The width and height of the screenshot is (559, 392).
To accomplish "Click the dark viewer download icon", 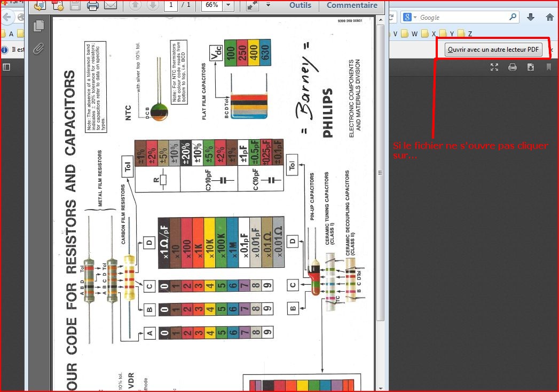I will pyautogui.click(x=531, y=67).
